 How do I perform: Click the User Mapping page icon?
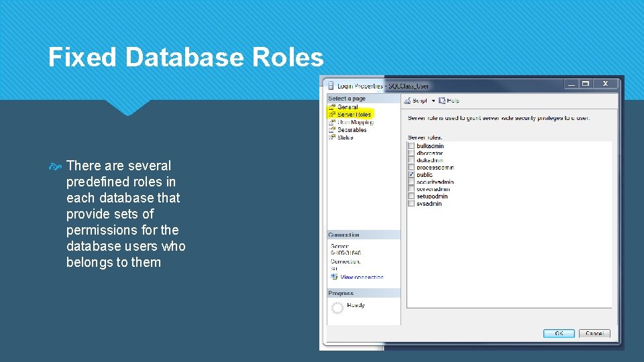point(332,122)
